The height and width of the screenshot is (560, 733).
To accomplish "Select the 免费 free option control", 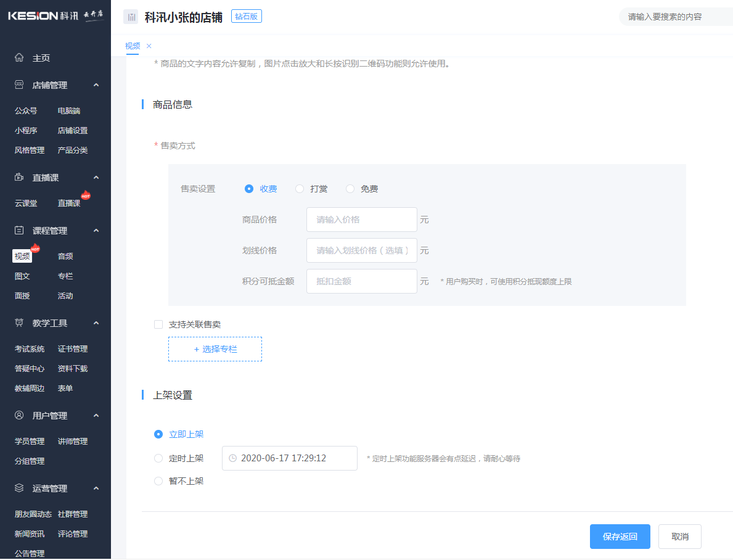I will click(350, 189).
